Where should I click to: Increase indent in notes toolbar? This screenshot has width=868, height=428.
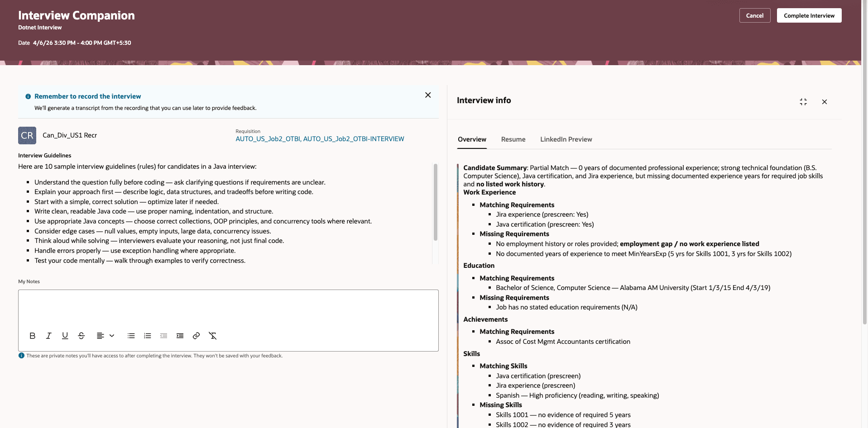tap(180, 336)
